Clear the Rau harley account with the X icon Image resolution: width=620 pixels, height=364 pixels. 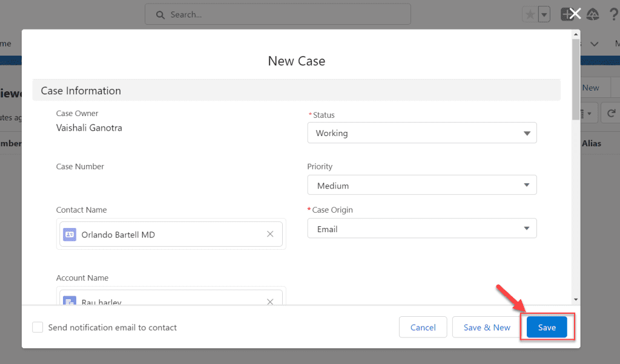(270, 301)
